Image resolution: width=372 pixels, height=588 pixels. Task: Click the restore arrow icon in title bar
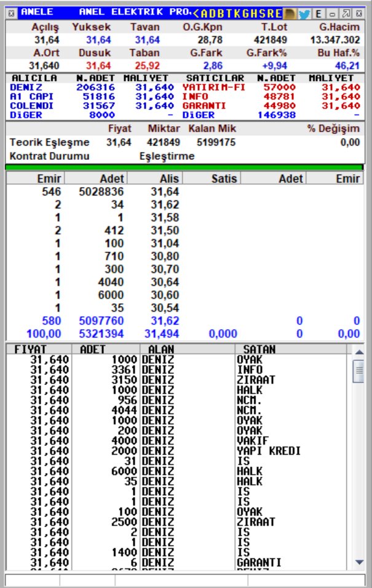click(x=346, y=14)
